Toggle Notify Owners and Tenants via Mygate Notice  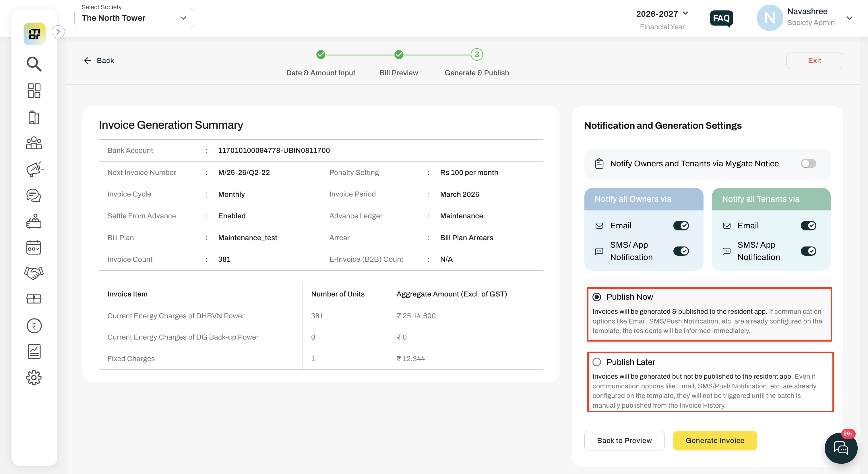[808, 163]
